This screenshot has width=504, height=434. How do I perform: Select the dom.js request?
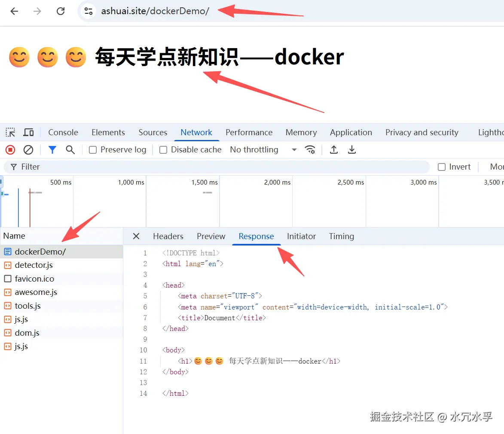(61, 333)
